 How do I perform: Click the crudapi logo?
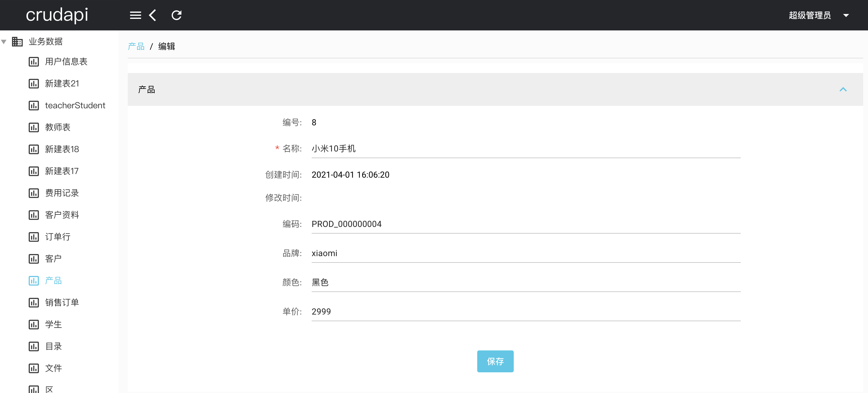(57, 15)
